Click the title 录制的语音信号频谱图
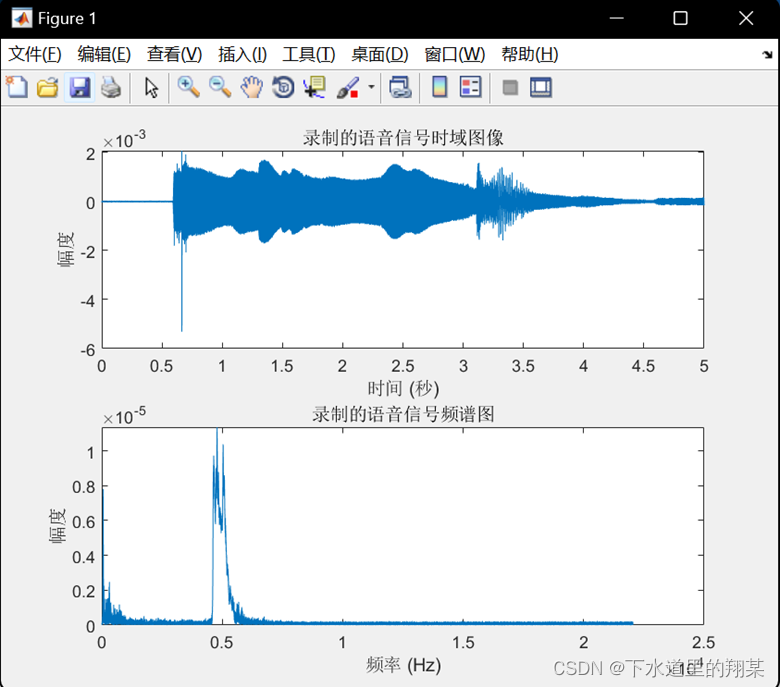The height and width of the screenshot is (687, 780). pos(403,414)
